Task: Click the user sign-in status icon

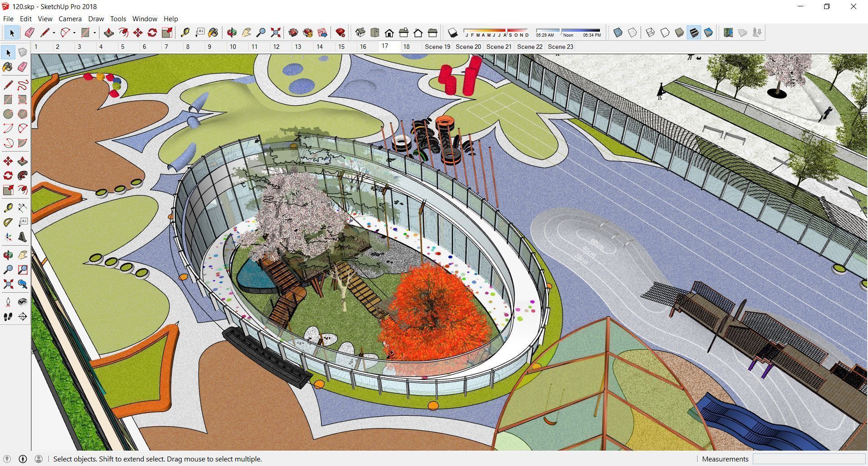Action: [39, 459]
